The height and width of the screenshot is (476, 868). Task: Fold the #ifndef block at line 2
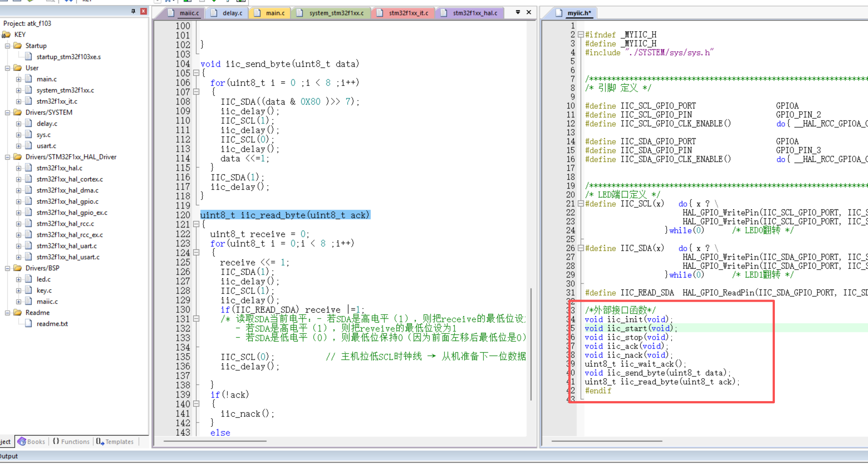click(x=581, y=35)
